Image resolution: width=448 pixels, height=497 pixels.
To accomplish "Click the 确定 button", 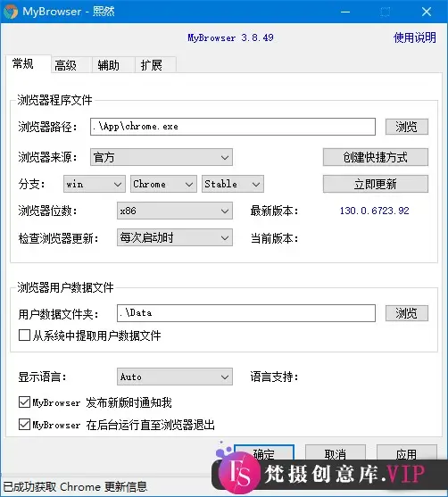I will coord(264,453).
